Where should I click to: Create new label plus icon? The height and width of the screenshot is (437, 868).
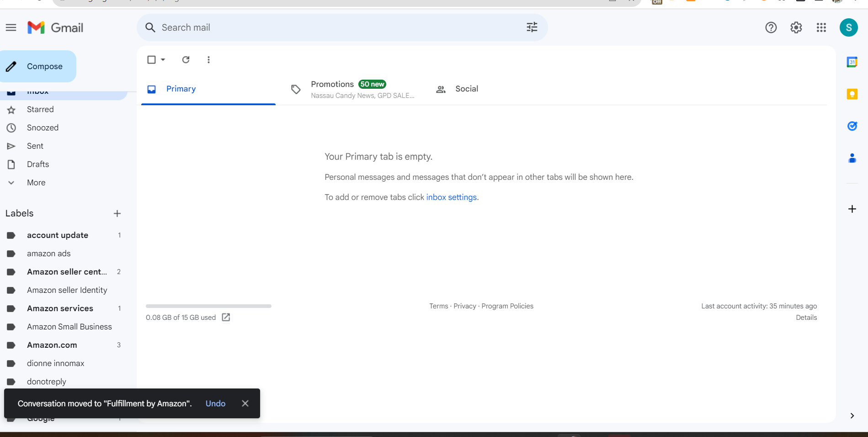tap(117, 213)
